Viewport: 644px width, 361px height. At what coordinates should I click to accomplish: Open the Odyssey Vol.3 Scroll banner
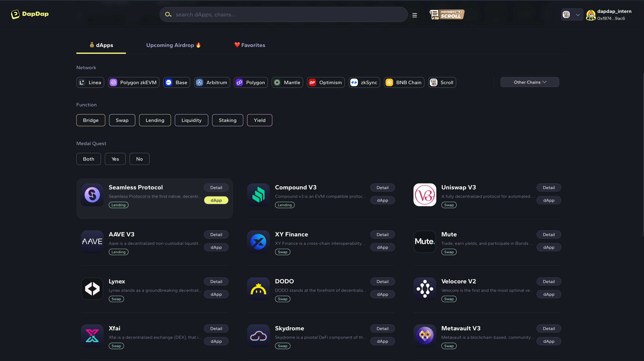click(x=447, y=14)
